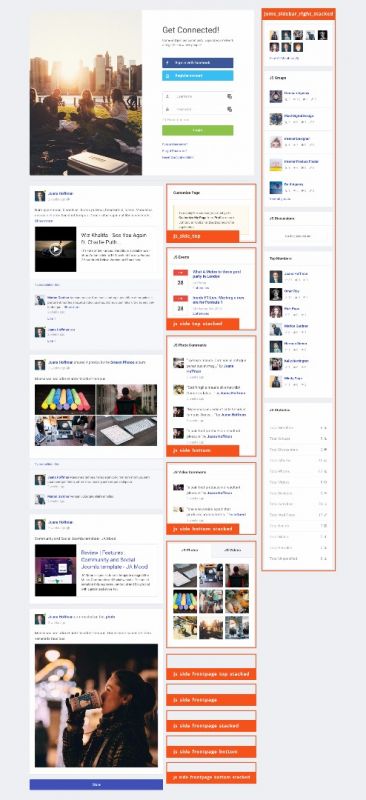The height and width of the screenshot is (800, 366).
Task: Open the Wiz Khalifa See You Again title link
Action: [114, 239]
